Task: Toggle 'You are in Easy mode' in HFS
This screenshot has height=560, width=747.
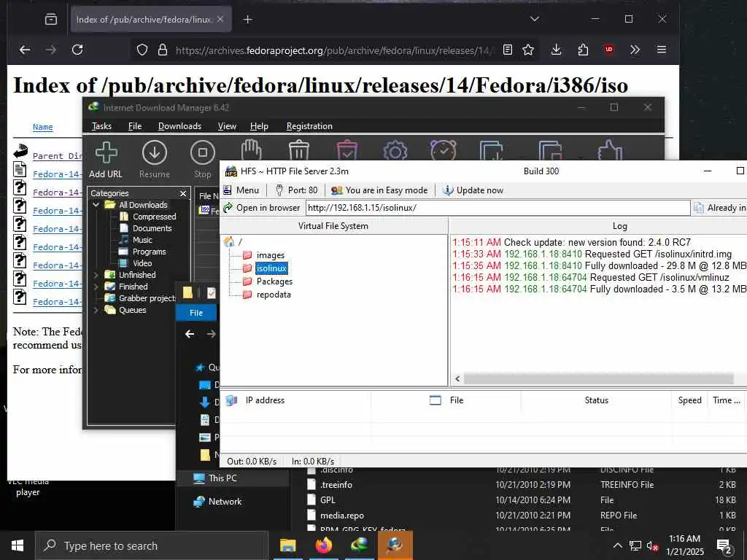Action: 379,190
